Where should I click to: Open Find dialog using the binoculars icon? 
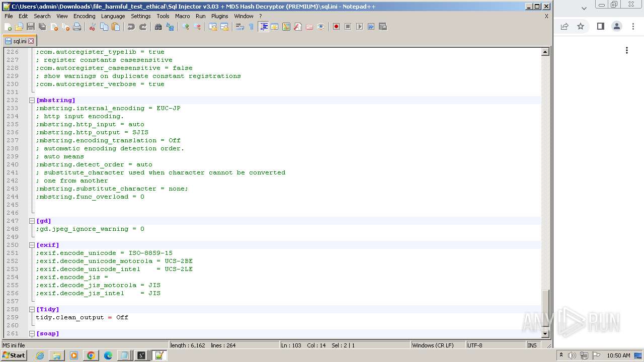point(158,27)
